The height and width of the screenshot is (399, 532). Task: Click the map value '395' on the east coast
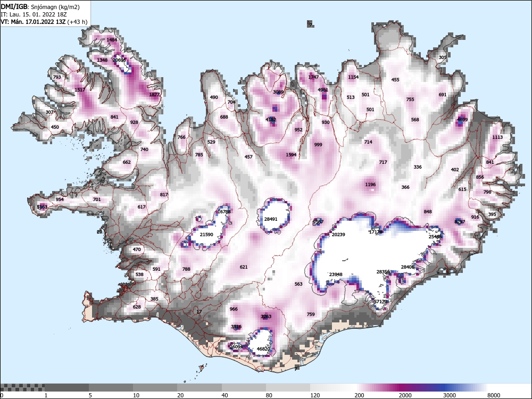point(492,214)
